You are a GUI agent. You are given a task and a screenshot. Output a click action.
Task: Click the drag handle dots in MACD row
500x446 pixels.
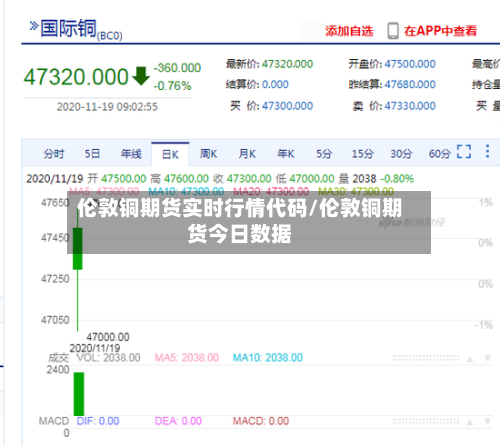pos(426,422)
